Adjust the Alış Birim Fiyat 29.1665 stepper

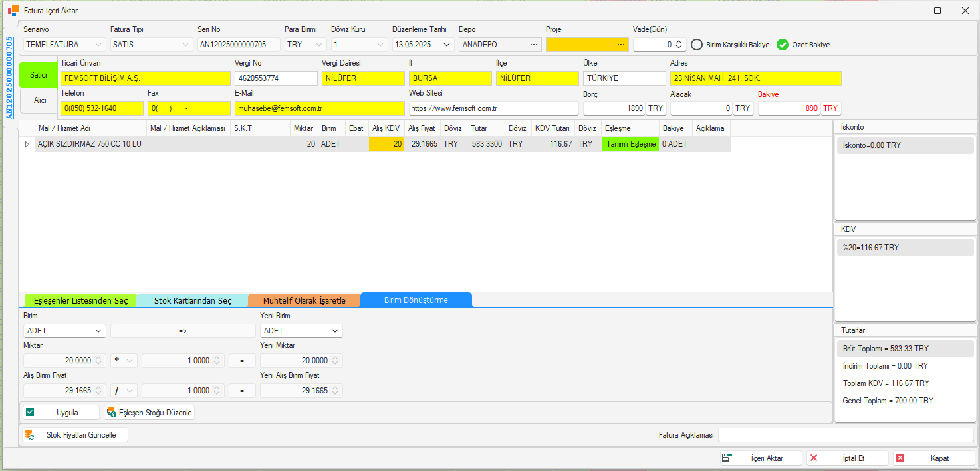[98, 391]
